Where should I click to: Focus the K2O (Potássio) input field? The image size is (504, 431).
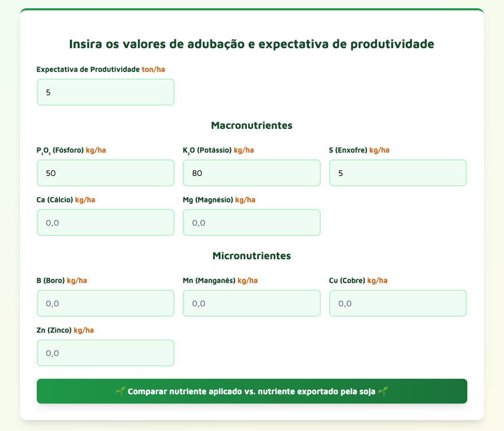(251, 173)
